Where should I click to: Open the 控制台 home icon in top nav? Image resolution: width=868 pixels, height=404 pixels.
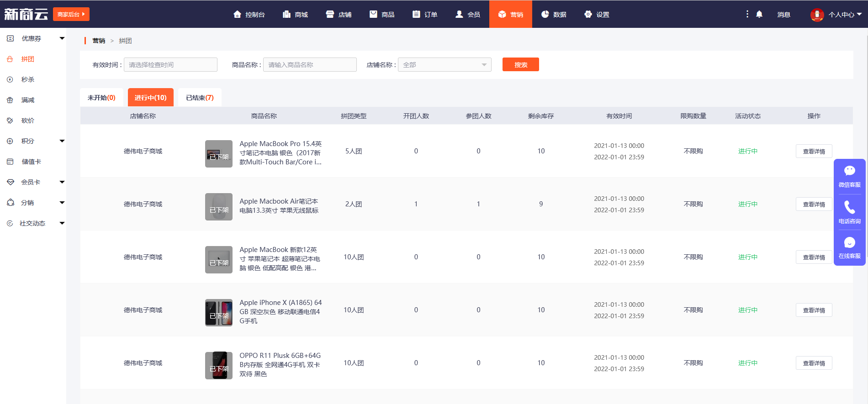[x=237, y=14]
